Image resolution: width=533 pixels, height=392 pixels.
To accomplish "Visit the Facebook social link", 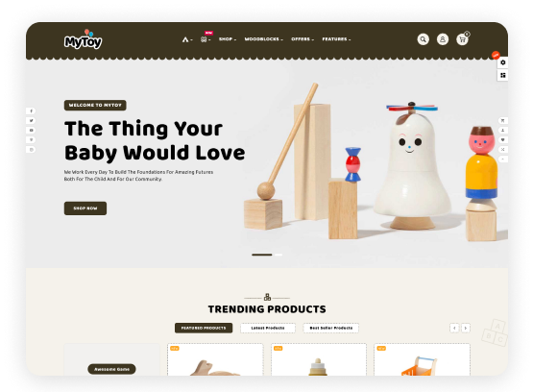I will (32, 110).
